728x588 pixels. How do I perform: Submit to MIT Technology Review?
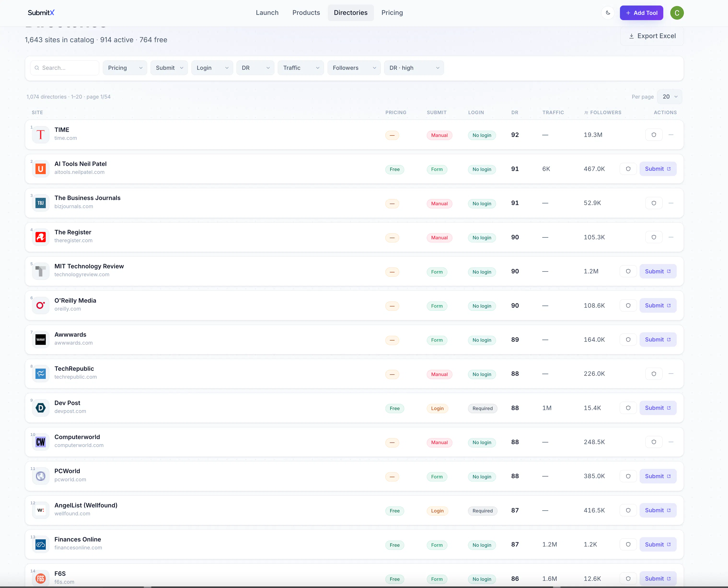[x=658, y=271]
